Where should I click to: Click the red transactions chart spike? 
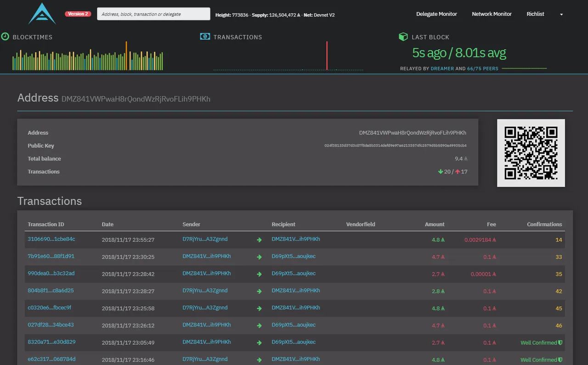(x=327, y=56)
